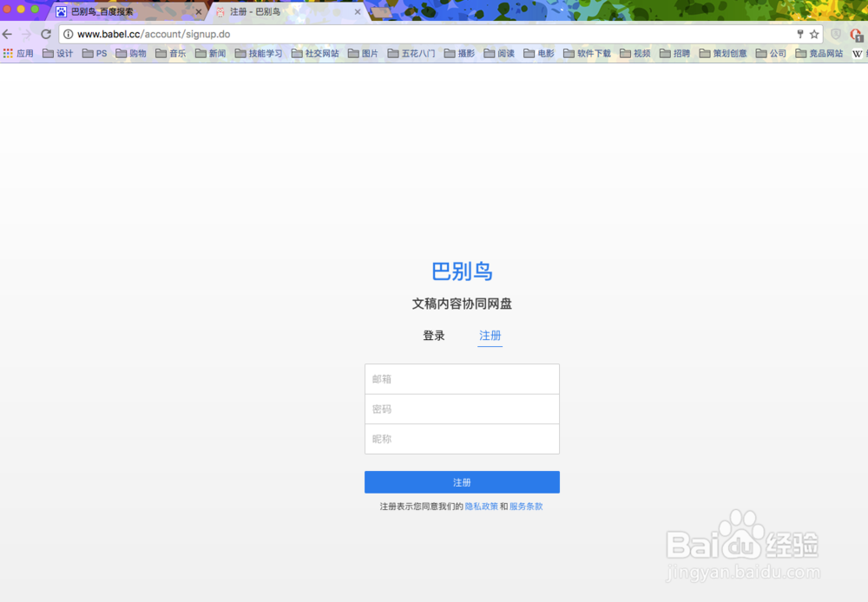
Task: Select the 注册 tab on the form
Action: pyautogui.click(x=490, y=336)
